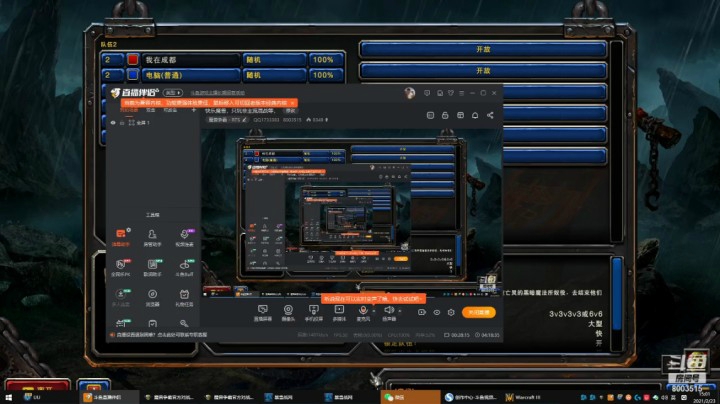Switch to the 斗鱼直播伴侣 taskbar item
Screen dimensions: 720x404
108,397
